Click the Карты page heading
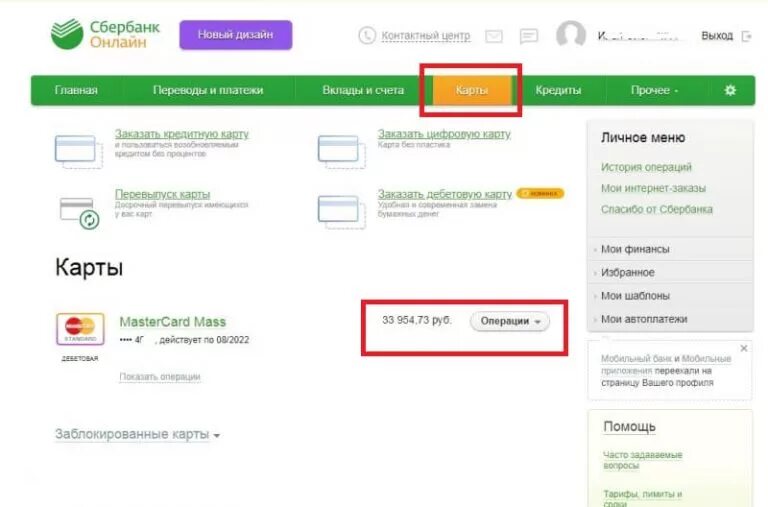This screenshot has width=768, height=507. [x=89, y=267]
